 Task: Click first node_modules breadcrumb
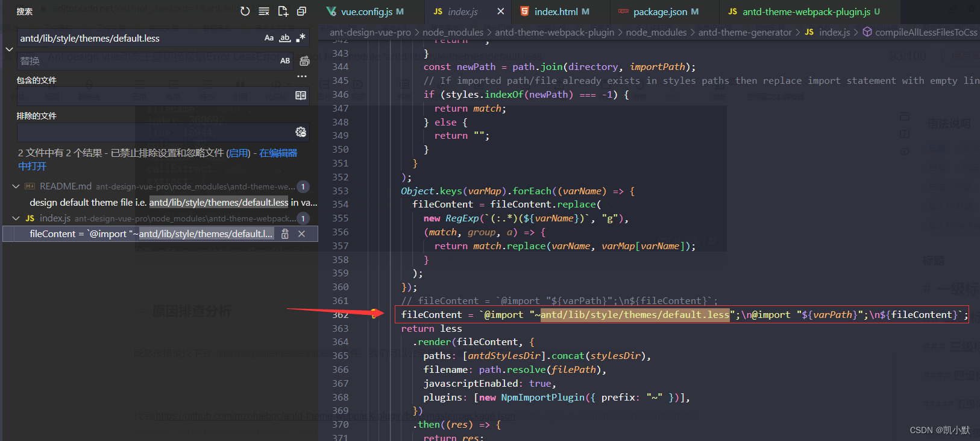(x=453, y=33)
